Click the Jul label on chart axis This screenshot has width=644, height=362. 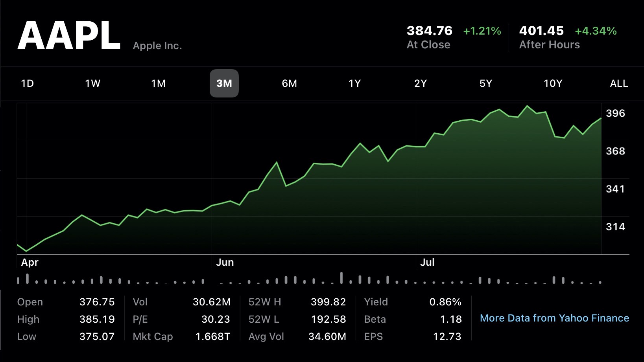click(x=427, y=262)
